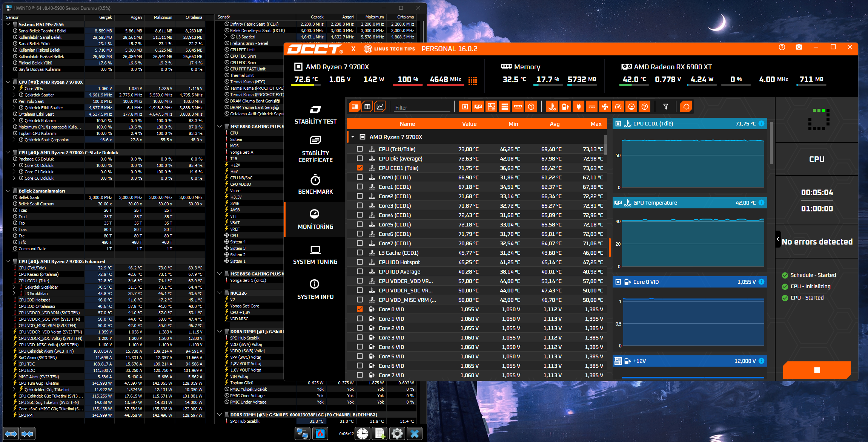Check the Core0 (CCD1) temperature checkbox
This screenshot has height=442, width=868.
click(360, 177)
